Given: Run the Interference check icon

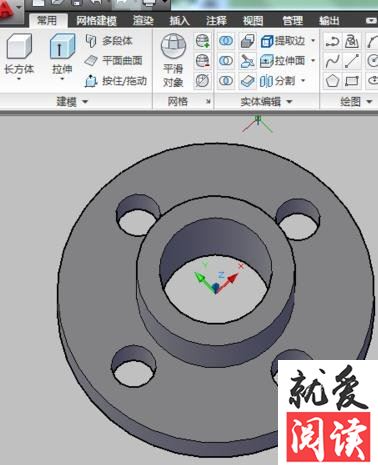Looking at the screenshot, I should click(x=247, y=41).
